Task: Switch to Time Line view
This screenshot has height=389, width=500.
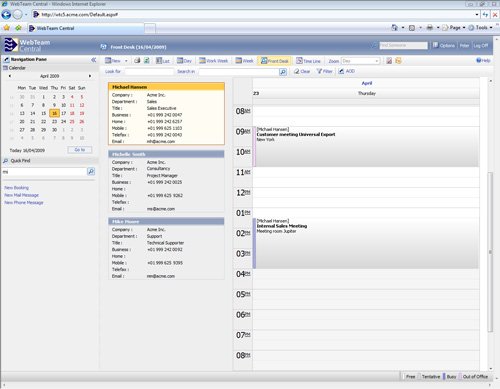Action: (308, 61)
